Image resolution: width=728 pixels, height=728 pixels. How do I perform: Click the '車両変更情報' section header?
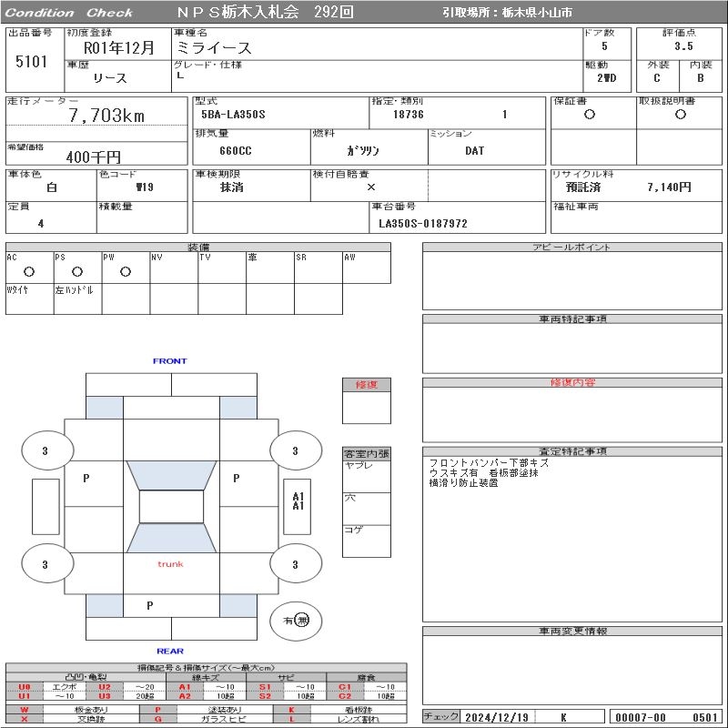coord(572,631)
